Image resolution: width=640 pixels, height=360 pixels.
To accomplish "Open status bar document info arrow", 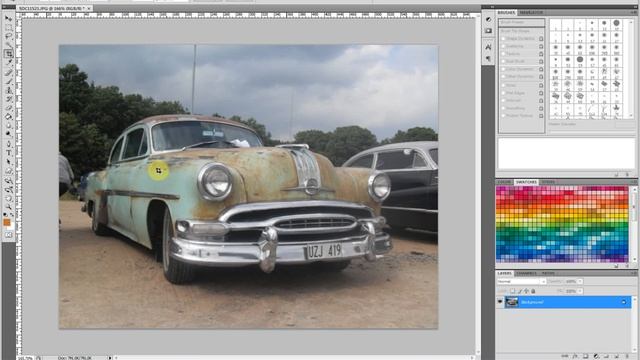I will 109,358.
